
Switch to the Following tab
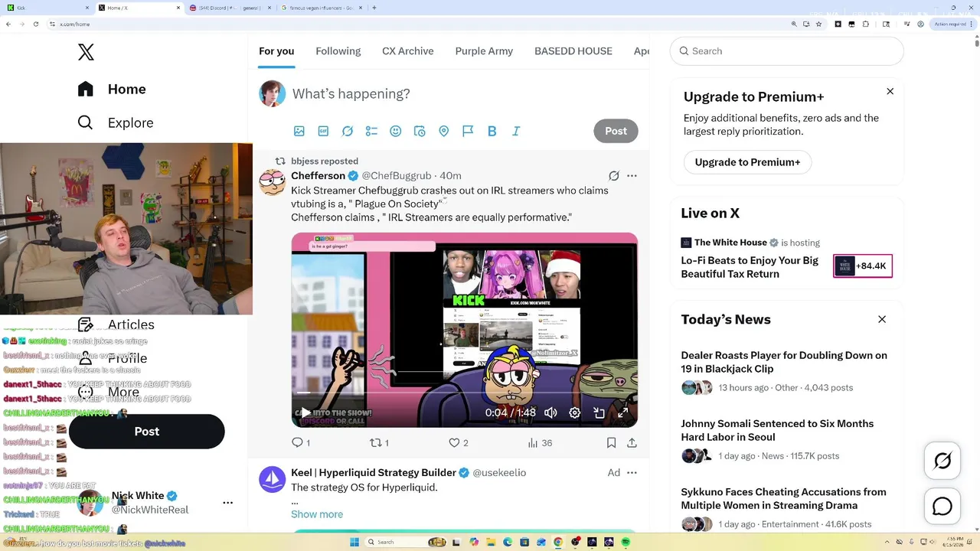pyautogui.click(x=338, y=51)
